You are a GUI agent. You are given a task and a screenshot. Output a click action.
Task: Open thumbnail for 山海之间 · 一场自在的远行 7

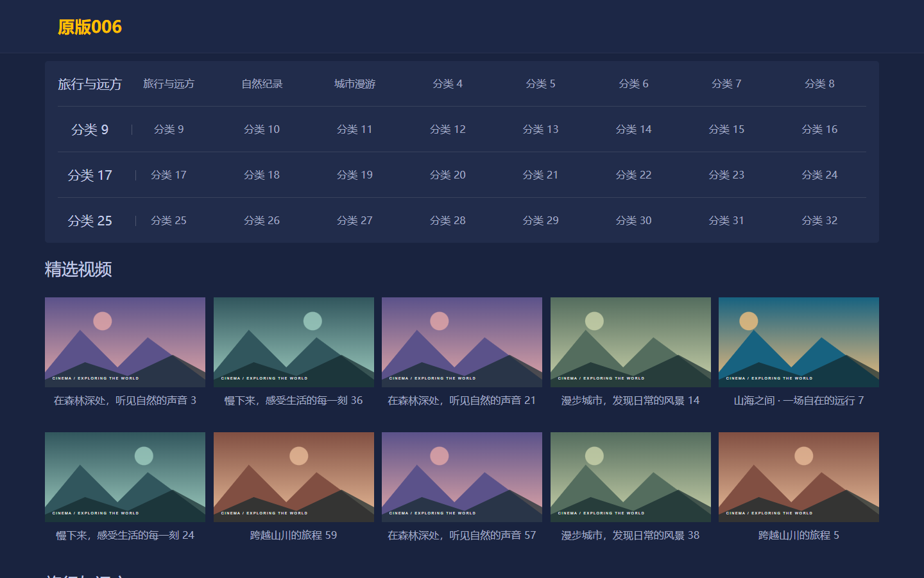[x=799, y=342]
